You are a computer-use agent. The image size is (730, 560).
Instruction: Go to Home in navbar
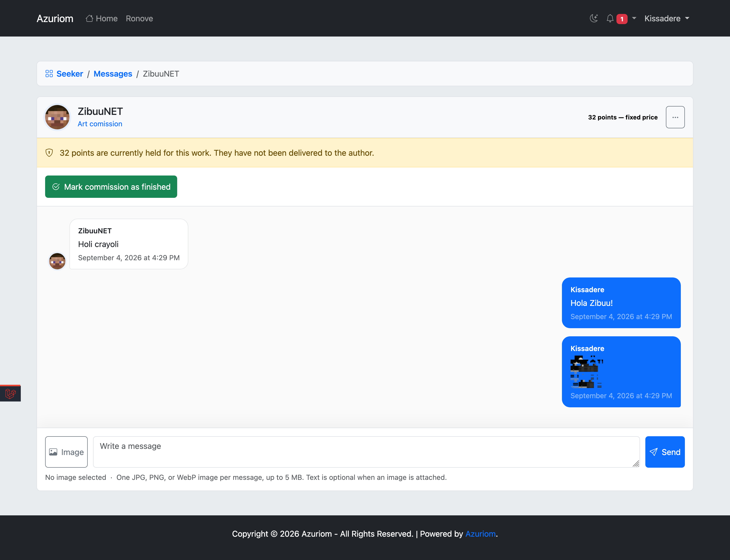102,18
